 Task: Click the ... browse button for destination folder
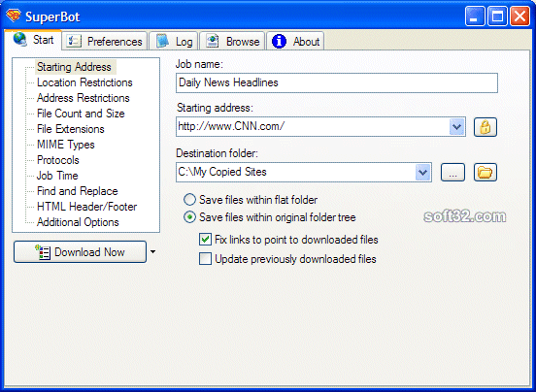coord(452,172)
